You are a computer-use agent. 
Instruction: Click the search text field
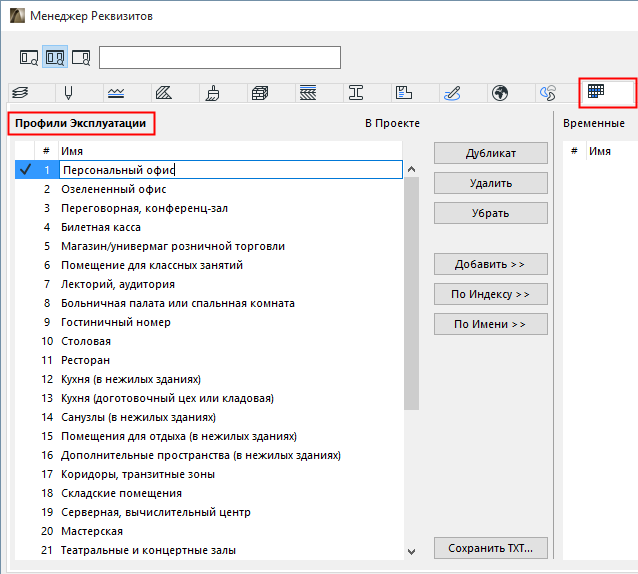220,57
